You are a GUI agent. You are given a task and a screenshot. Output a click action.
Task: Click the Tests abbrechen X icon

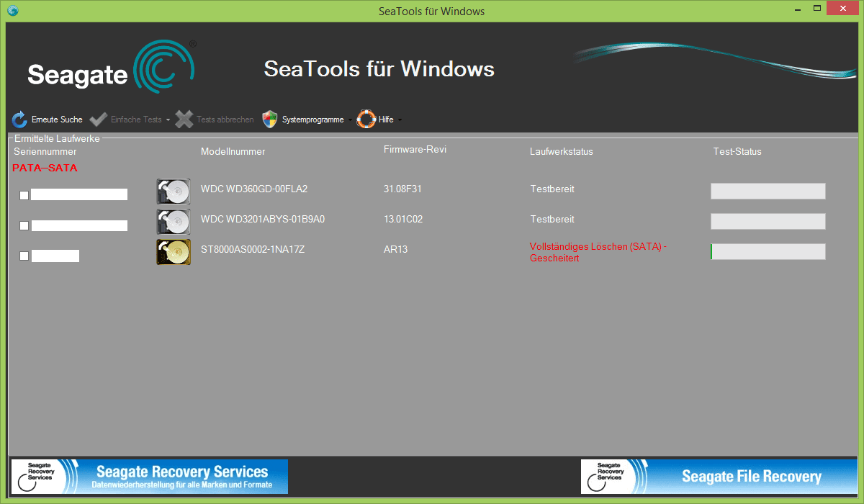coord(185,120)
